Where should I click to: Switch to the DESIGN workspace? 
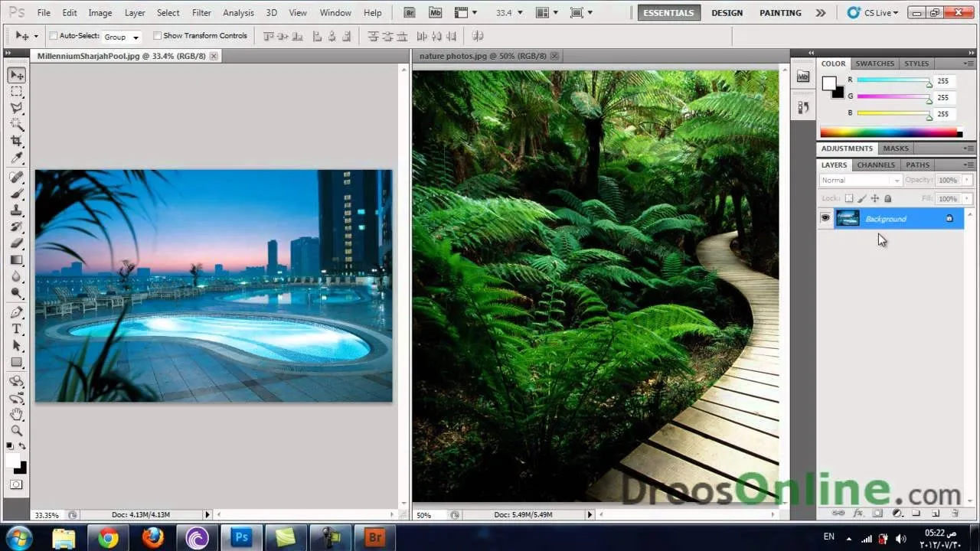[727, 13]
